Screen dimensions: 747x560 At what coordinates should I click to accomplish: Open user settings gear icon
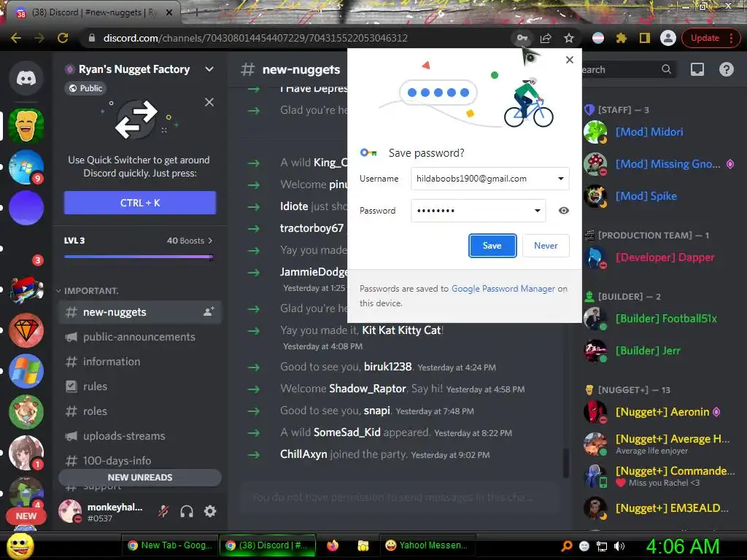point(210,511)
